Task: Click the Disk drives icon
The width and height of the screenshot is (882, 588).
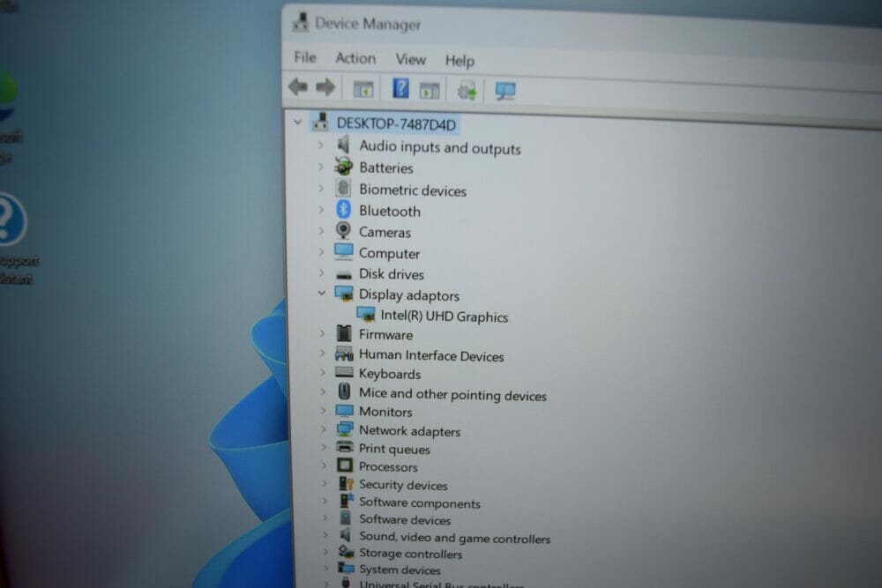Action: (344, 275)
